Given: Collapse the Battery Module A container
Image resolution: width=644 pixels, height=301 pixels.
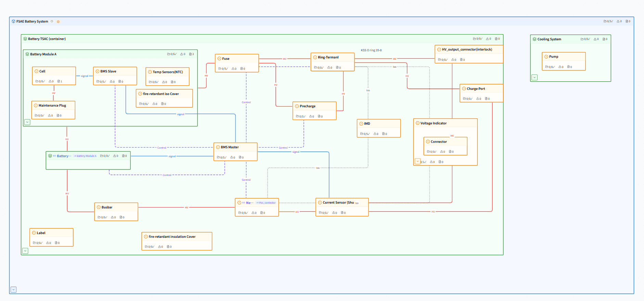Looking at the screenshot, I should 27,122.
